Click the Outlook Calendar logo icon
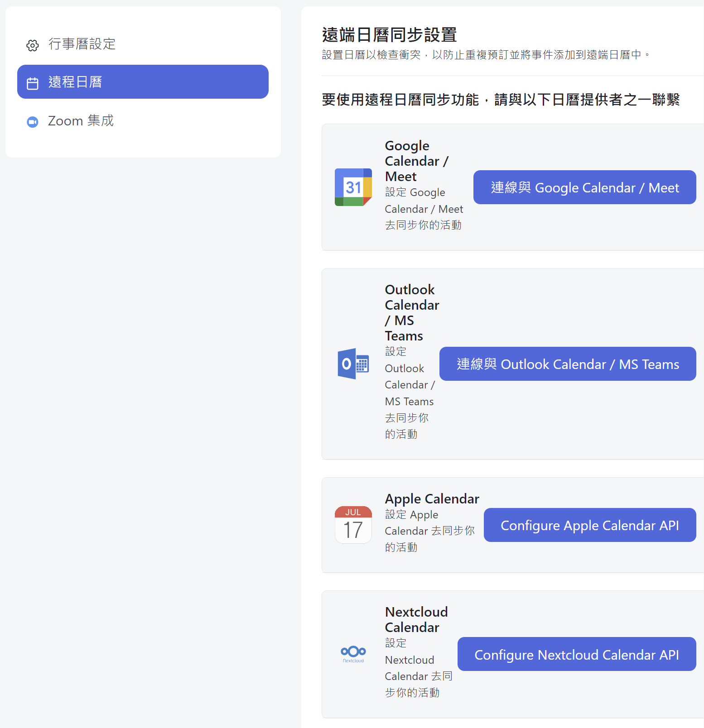Screen dimensions: 704x728 point(353,364)
